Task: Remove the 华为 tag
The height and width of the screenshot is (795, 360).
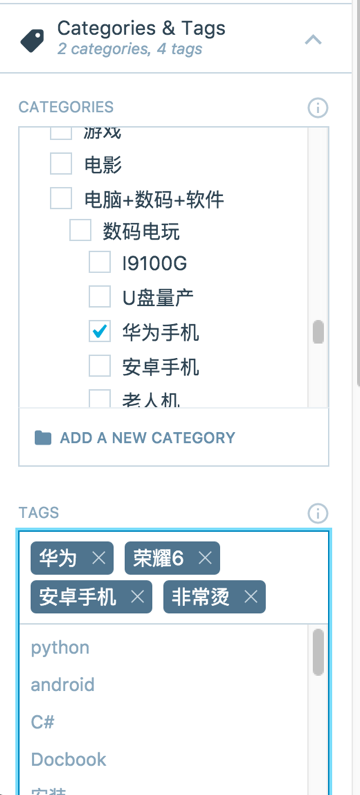Action: click(x=99, y=558)
